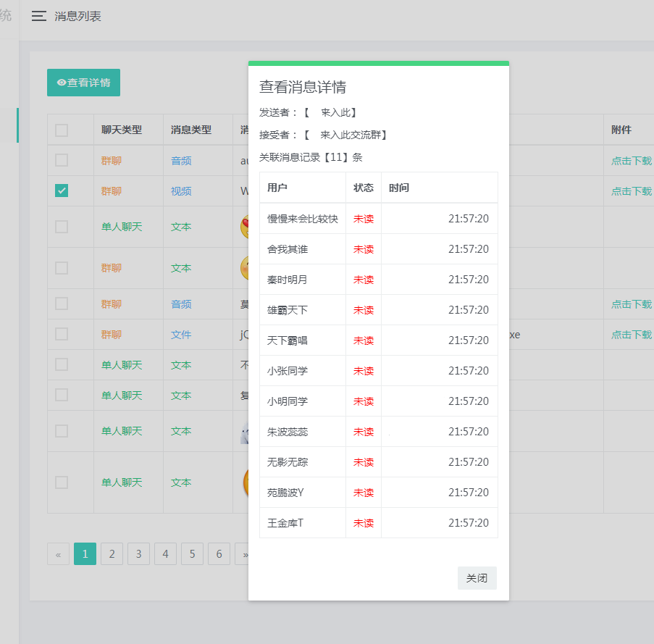Select user 小张同学 in the dialog
Image resolution: width=654 pixels, height=644 pixels.
coord(288,371)
